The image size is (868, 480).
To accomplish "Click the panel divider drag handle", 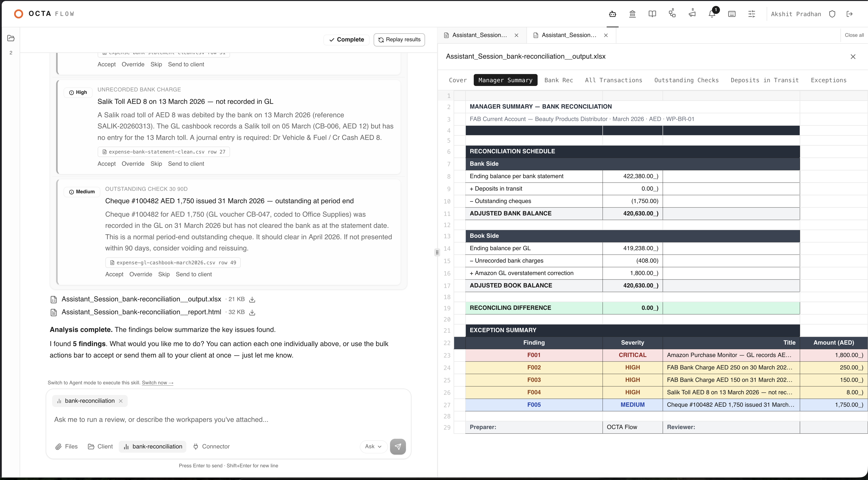I will [437, 252].
